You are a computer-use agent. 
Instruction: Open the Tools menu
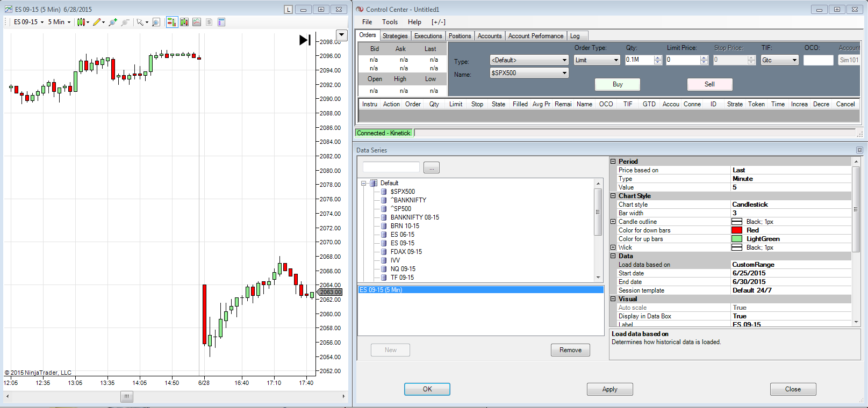coord(390,22)
